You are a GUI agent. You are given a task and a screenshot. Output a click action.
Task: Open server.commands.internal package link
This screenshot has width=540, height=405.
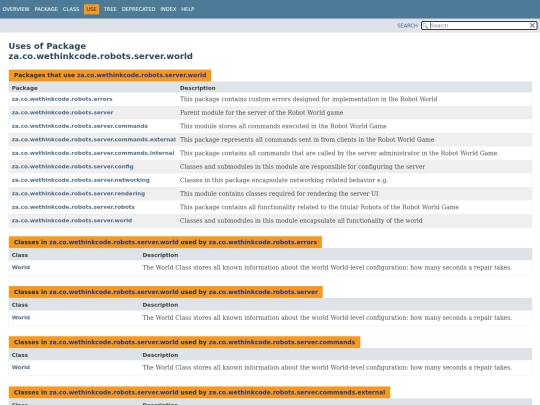(93, 153)
